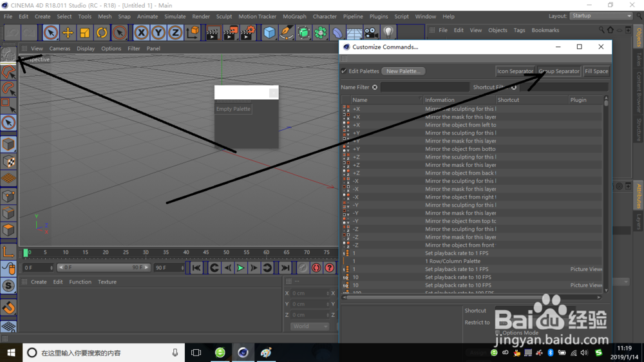Open the Layout Startup dropdown
Image resolution: width=644 pixels, height=362 pixels.
pyautogui.click(x=601, y=16)
